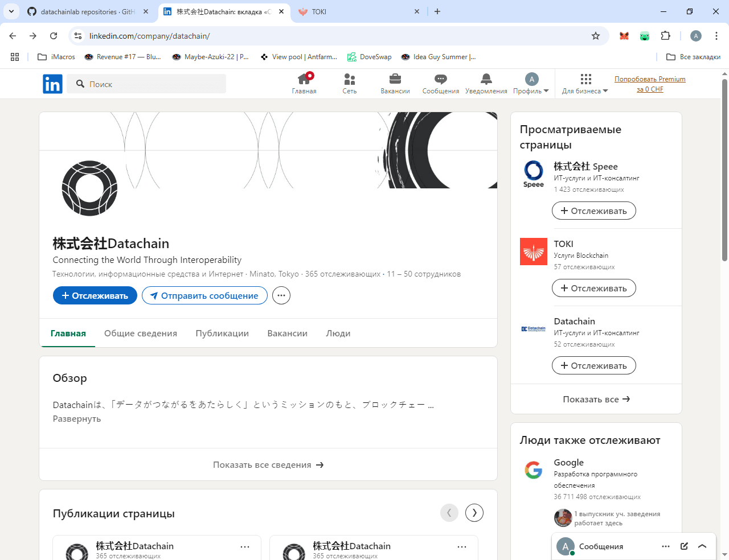Follow 株式会社 Speee with Отслеживать button
The width and height of the screenshot is (729, 560).
(594, 211)
